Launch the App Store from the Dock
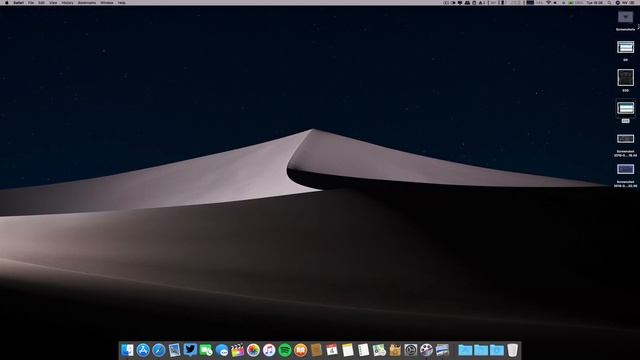This screenshot has height=360, width=640. pyautogui.click(x=143, y=350)
